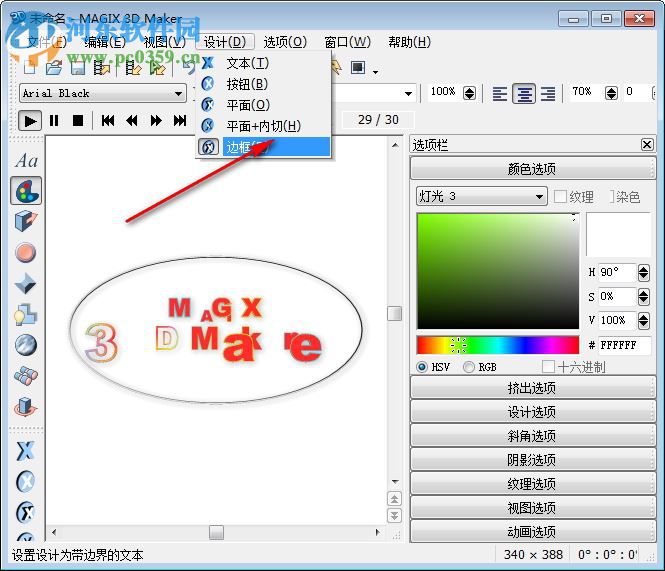The image size is (665, 571).
Task: Select the text tool Aa in left sidebar
Action: click(26, 161)
